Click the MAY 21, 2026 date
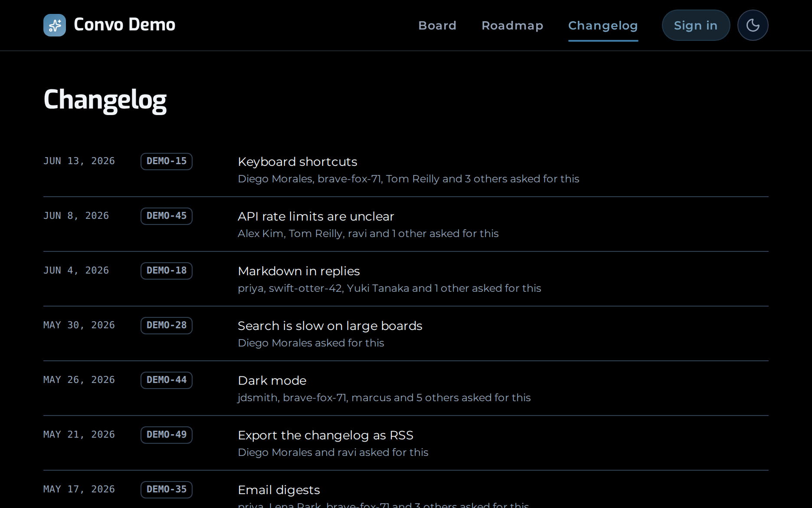The height and width of the screenshot is (508, 812). click(x=79, y=435)
